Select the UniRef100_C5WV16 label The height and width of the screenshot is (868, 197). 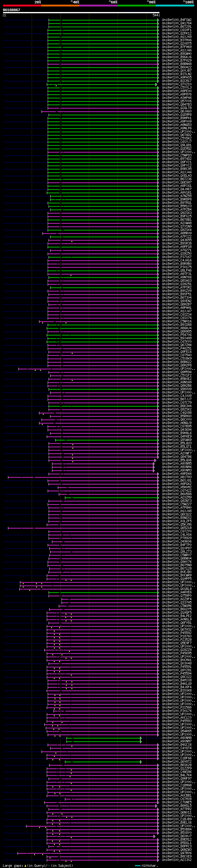177,321
